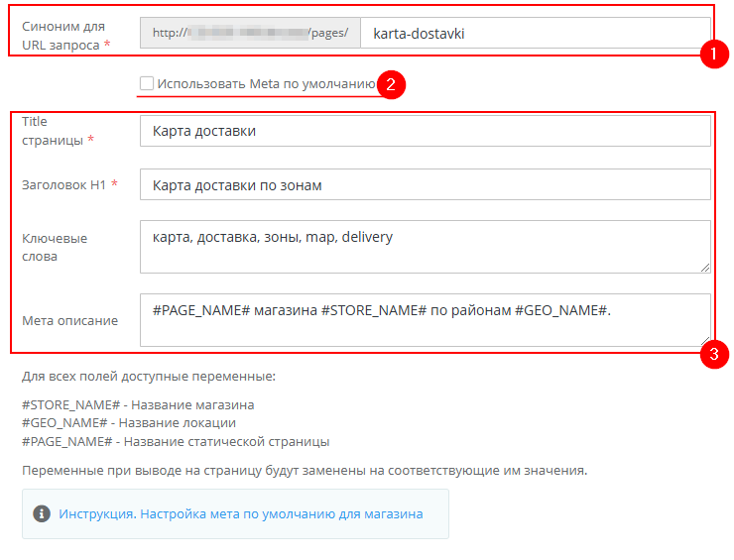734x560 pixels.
Task: Click the http:// pages/ URL prefix box
Action: point(250,33)
